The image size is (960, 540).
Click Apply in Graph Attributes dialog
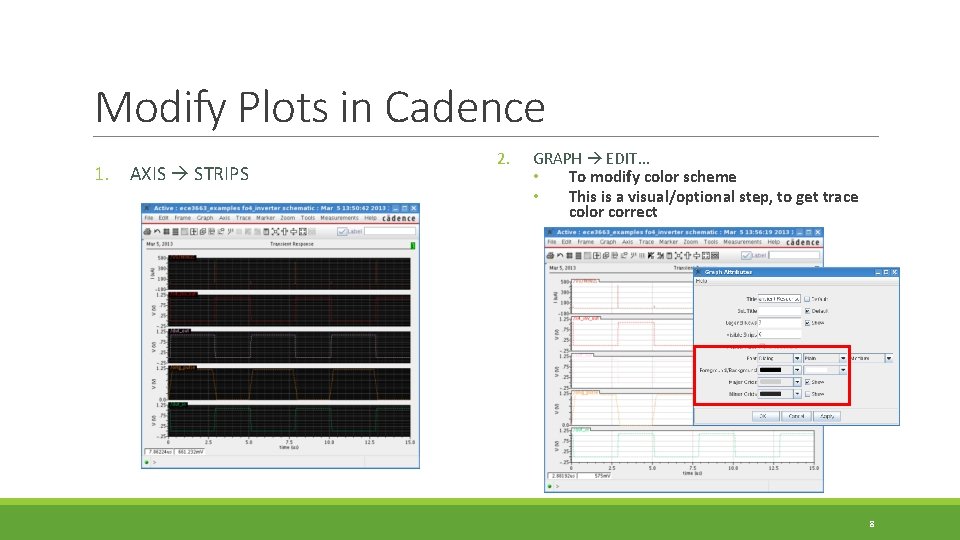point(827,416)
